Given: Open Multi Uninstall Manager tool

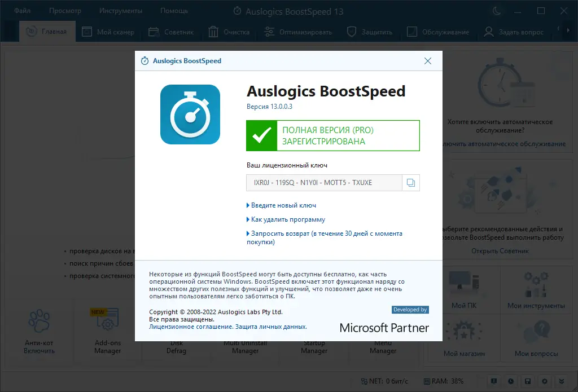Looking at the screenshot, I should pos(245,347).
